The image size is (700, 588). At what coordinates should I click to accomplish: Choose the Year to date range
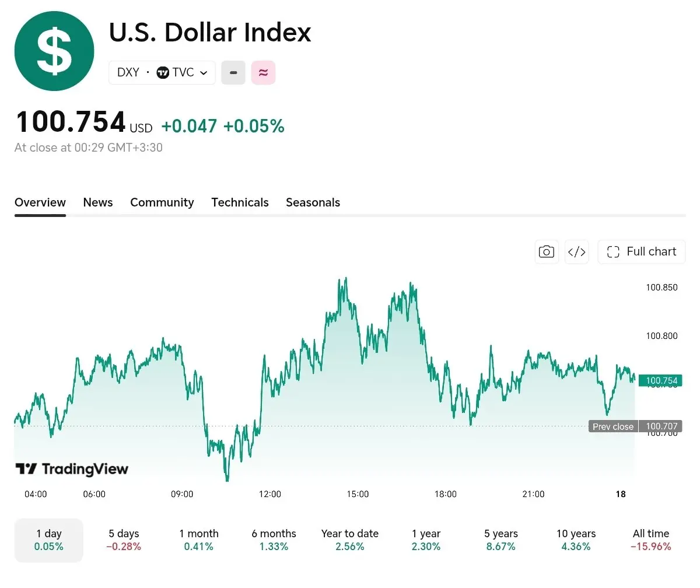pyautogui.click(x=350, y=540)
